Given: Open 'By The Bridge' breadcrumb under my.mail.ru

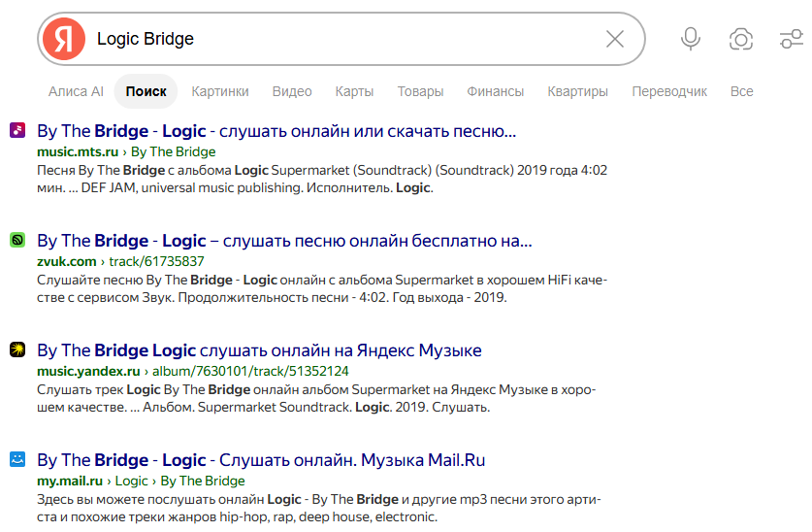Looking at the screenshot, I should (x=203, y=482).
